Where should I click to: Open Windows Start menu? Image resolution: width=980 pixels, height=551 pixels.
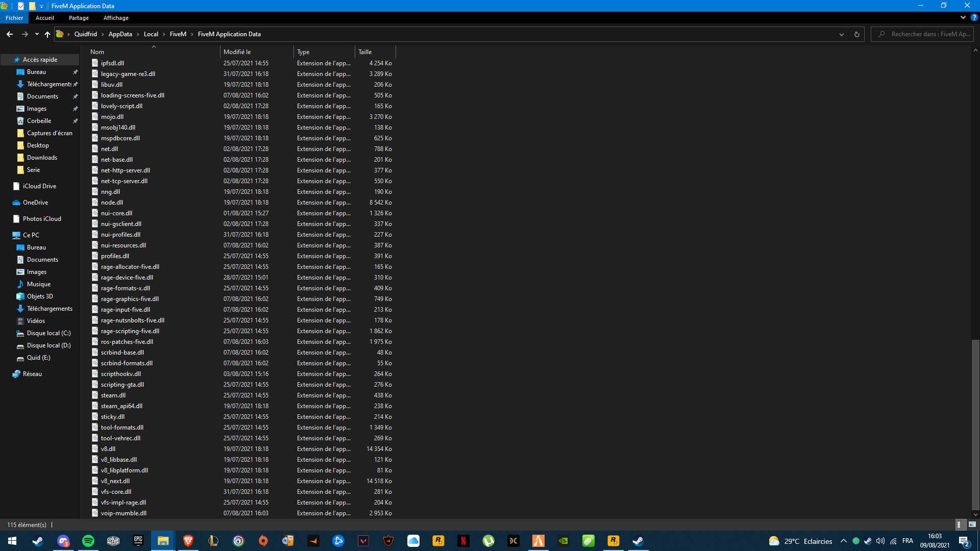(12, 541)
